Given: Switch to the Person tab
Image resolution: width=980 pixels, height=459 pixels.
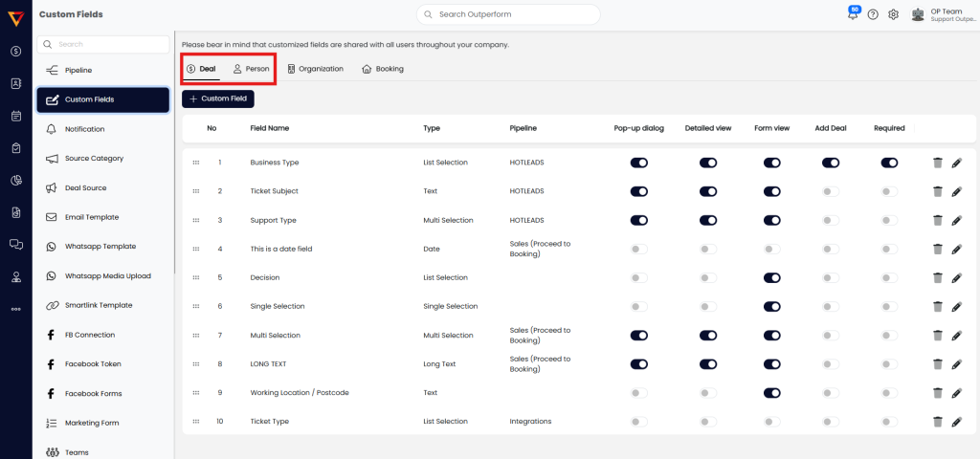Looking at the screenshot, I should click(252, 69).
